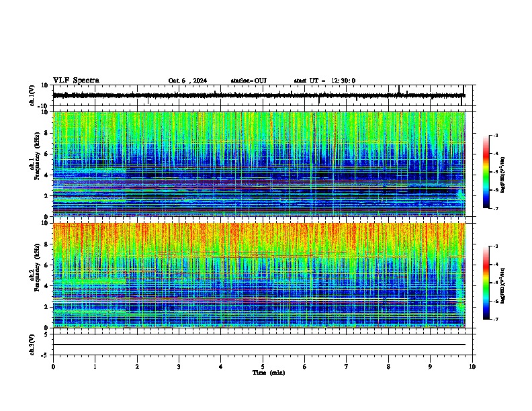The height and width of the screenshot is (411, 532).
Task: Click the ch.3 flat voltage trace line
Action: [x=259, y=345]
